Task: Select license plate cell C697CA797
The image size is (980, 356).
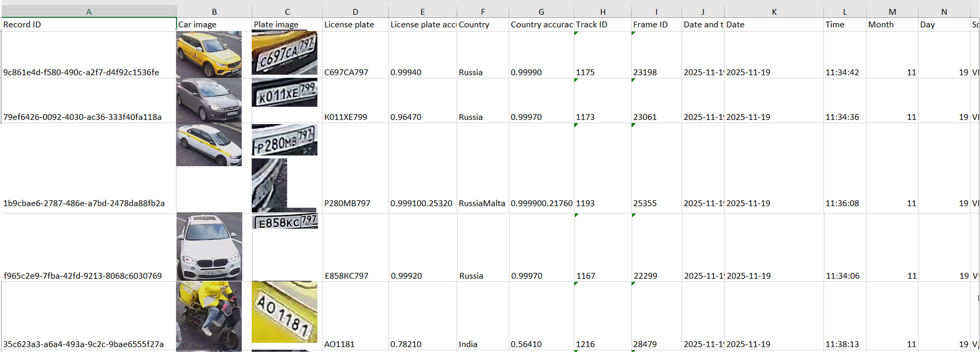Action: tap(356, 55)
